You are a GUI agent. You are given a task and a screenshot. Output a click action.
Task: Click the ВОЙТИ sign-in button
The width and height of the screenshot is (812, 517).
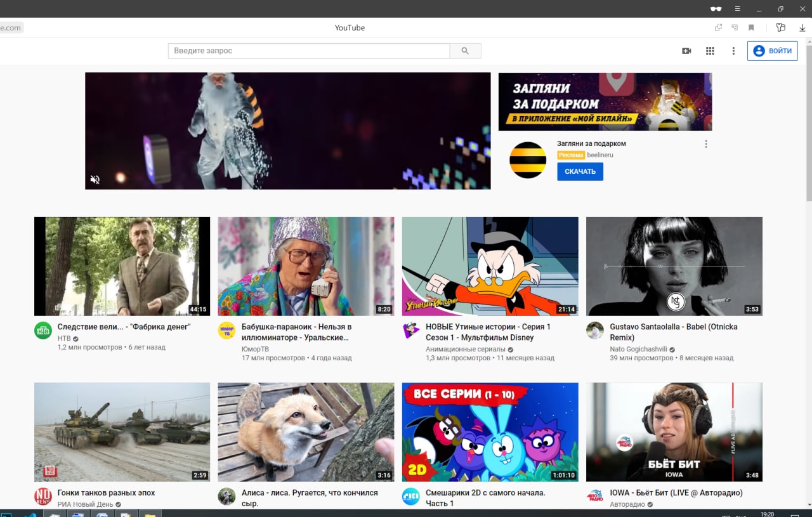[772, 51]
